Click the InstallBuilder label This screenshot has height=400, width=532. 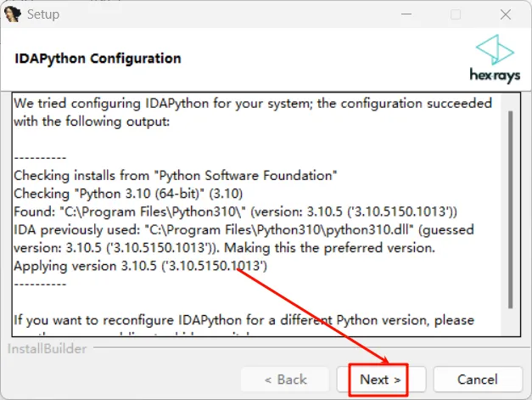[48, 349]
